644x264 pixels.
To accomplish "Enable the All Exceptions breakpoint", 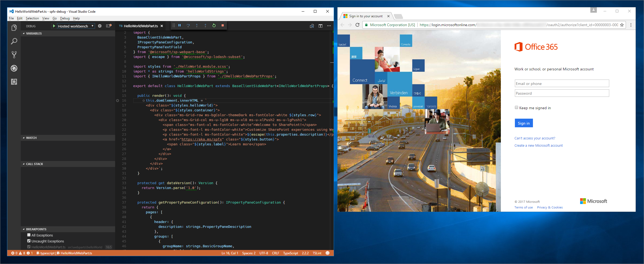I will click(29, 235).
